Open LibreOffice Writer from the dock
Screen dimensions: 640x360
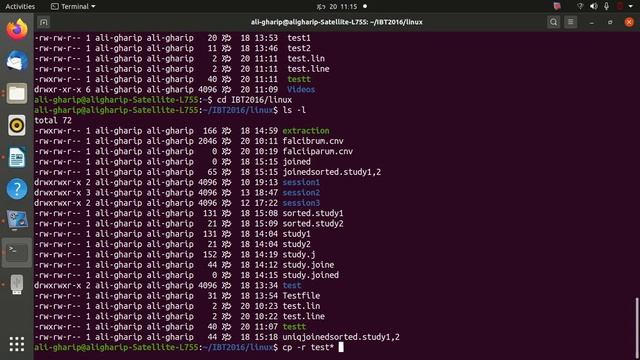click(17, 157)
